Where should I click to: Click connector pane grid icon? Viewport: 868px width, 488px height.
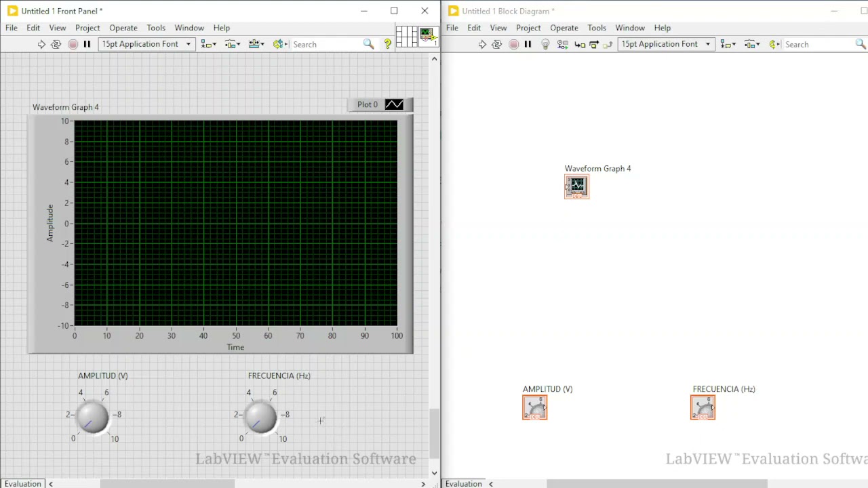406,36
